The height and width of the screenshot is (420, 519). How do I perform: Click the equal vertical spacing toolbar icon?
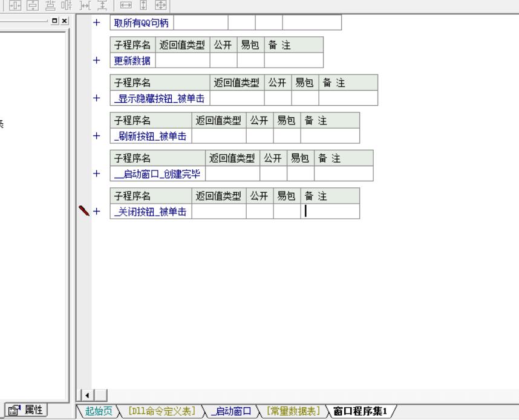(x=50, y=5)
